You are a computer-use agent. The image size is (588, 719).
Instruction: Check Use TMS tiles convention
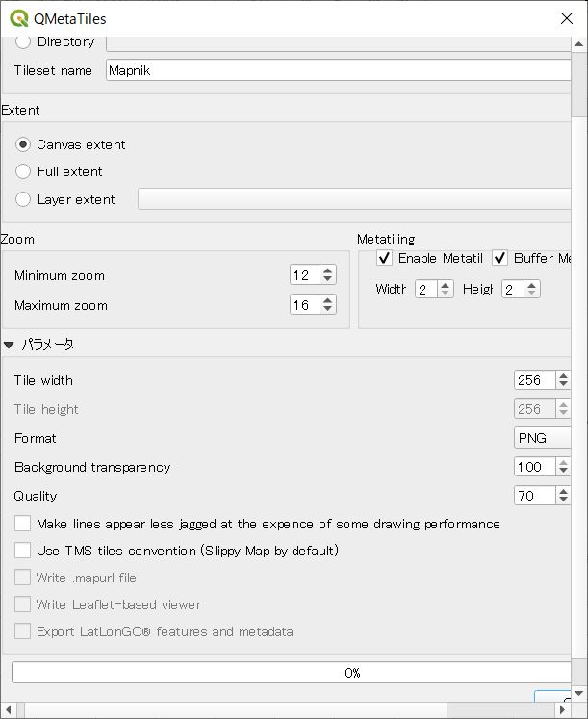click(22, 551)
